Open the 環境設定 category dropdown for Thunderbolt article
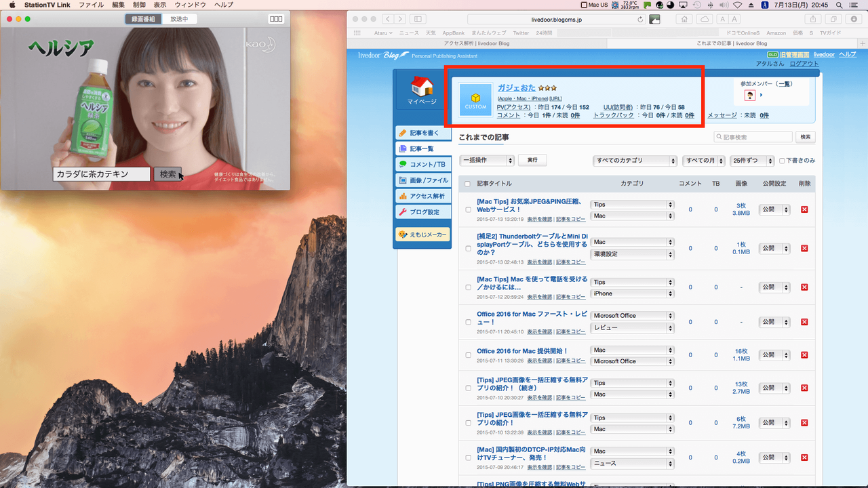The width and height of the screenshot is (868, 488). click(632, 254)
